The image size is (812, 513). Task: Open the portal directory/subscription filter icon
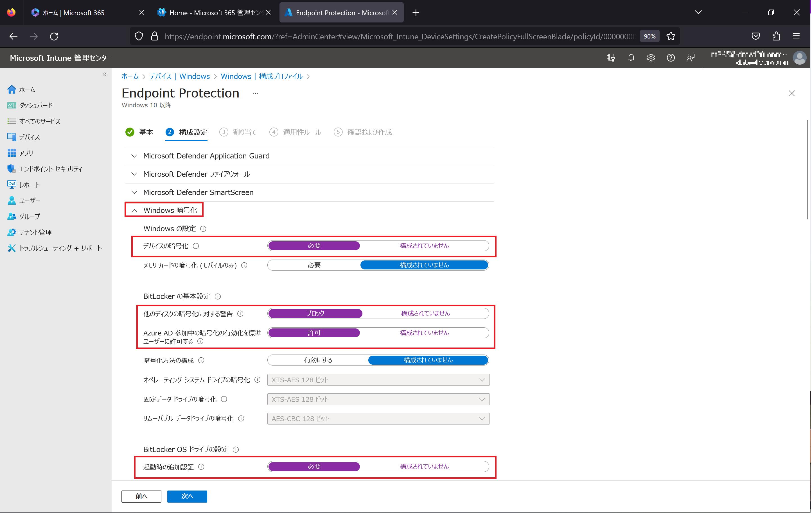611,58
